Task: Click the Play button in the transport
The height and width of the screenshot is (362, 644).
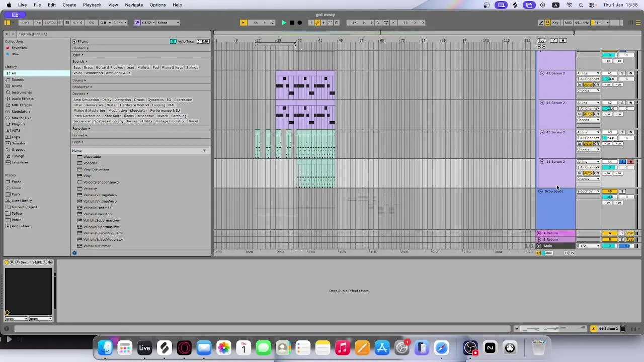Action: (284, 23)
